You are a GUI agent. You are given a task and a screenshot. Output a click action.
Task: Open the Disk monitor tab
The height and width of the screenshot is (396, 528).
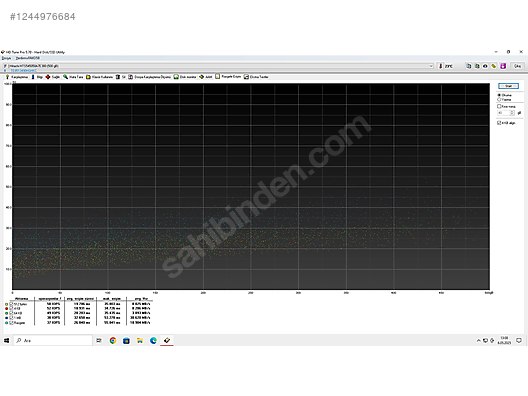[x=185, y=77]
